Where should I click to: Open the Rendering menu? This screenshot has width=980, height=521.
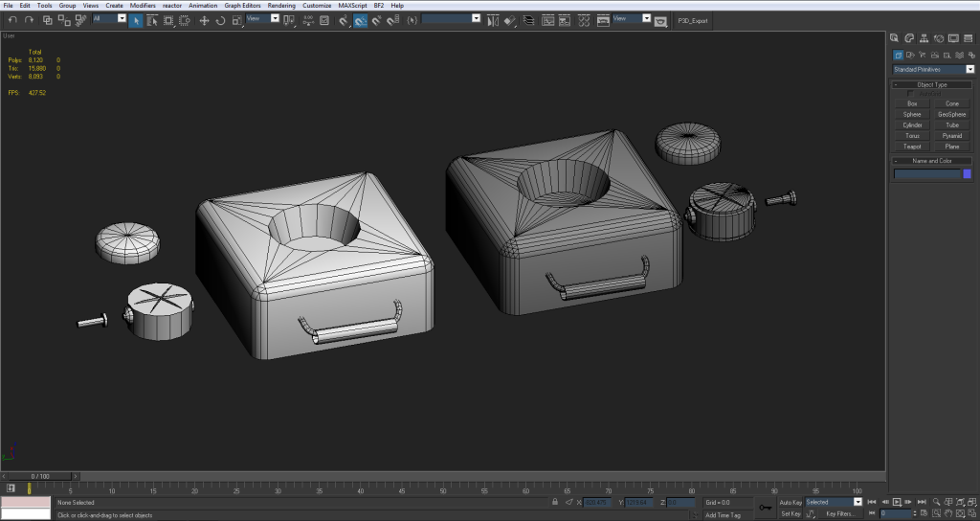click(x=281, y=6)
